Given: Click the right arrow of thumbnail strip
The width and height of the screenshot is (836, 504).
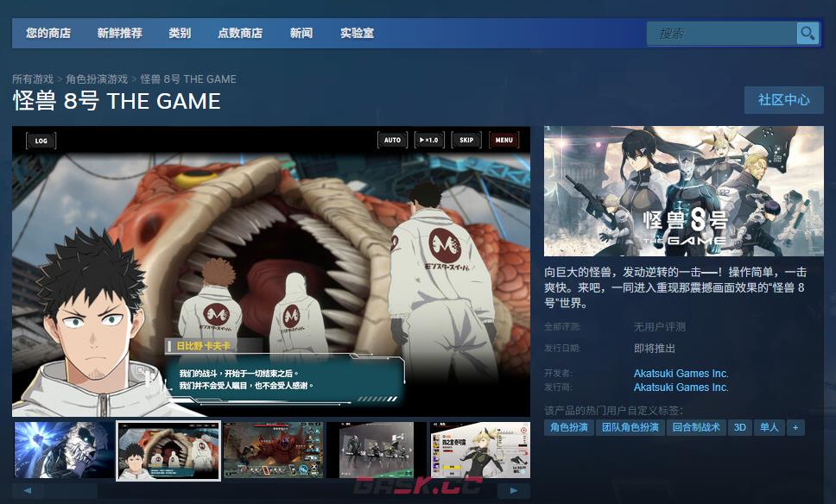Looking at the screenshot, I should coord(514,491).
